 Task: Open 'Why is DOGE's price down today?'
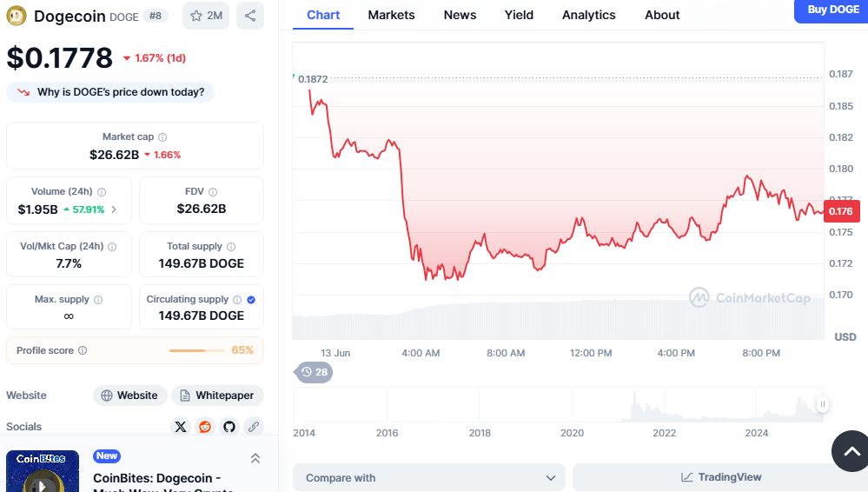[111, 92]
